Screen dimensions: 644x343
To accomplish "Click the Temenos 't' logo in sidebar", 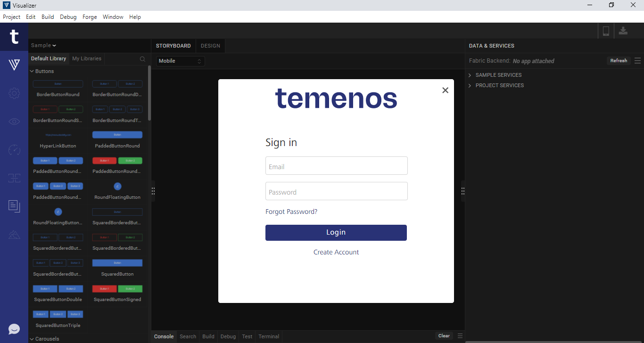I will pos(14,36).
